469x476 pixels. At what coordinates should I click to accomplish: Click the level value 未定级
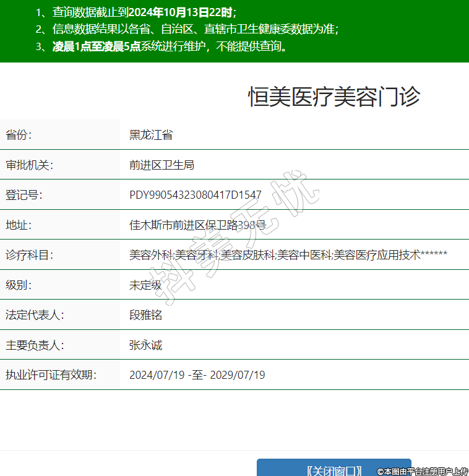coord(145,285)
